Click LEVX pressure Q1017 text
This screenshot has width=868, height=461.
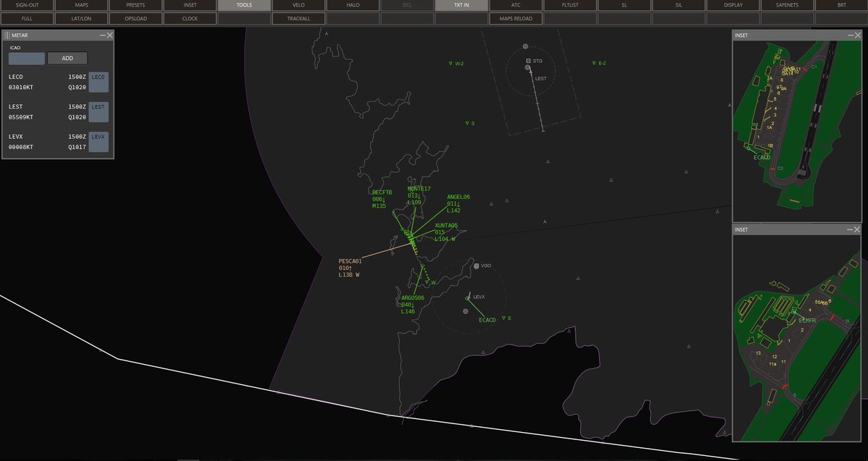tap(77, 147)
